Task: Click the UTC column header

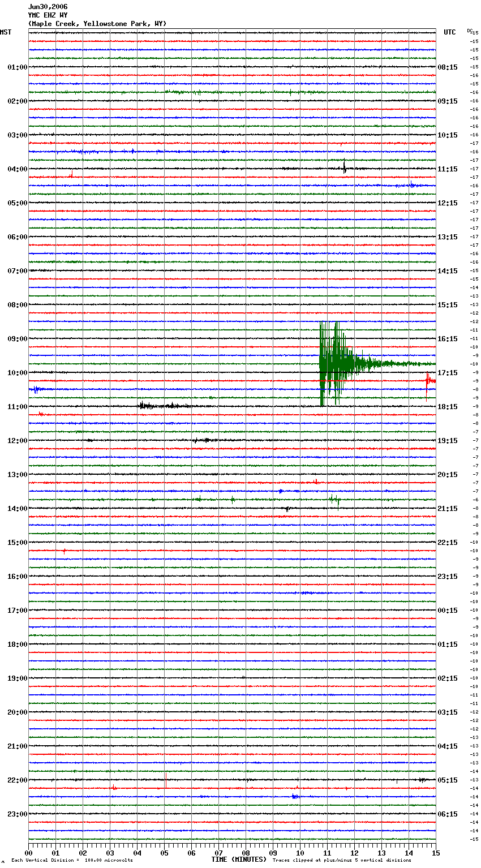Action: [450, 32]
